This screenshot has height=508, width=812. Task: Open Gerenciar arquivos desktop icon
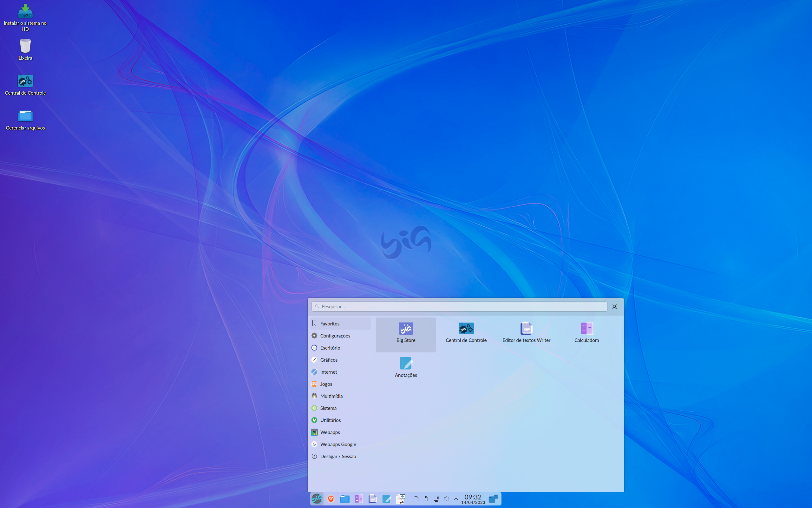coord(25,120)
